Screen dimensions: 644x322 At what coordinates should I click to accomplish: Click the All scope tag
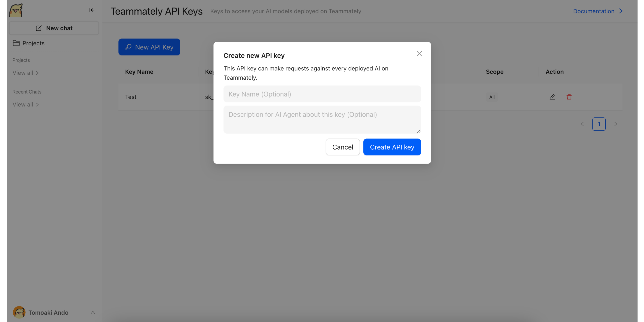click(492, 97)
